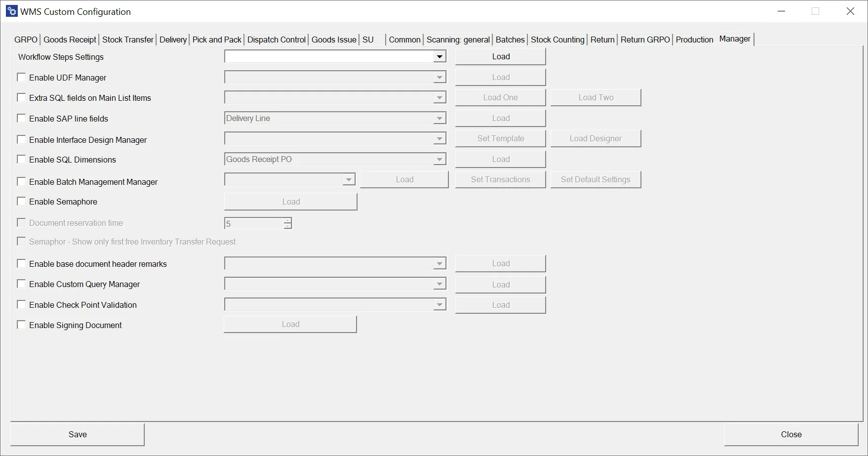The width and height of the screenshot is (868, 456).
Task: Open Workflow Steps Settings dropdown
Action: 439,57
